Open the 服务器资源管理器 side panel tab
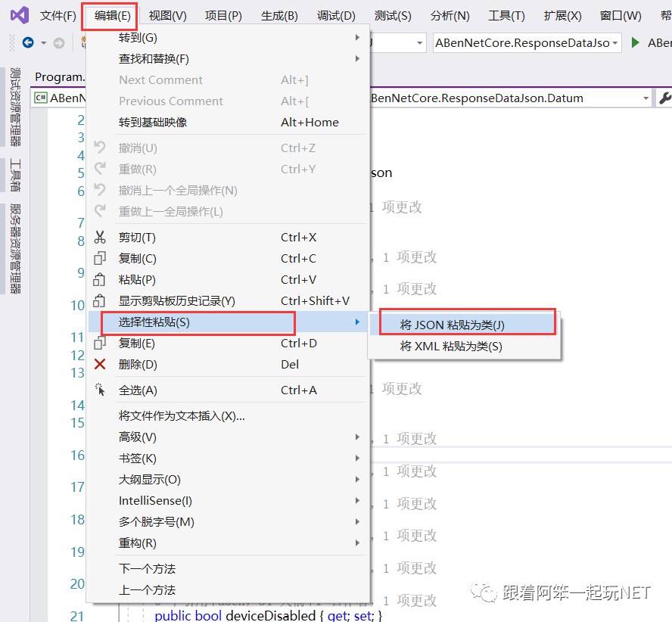This screenshot has height=622, width=672. [x=15, y=249]
